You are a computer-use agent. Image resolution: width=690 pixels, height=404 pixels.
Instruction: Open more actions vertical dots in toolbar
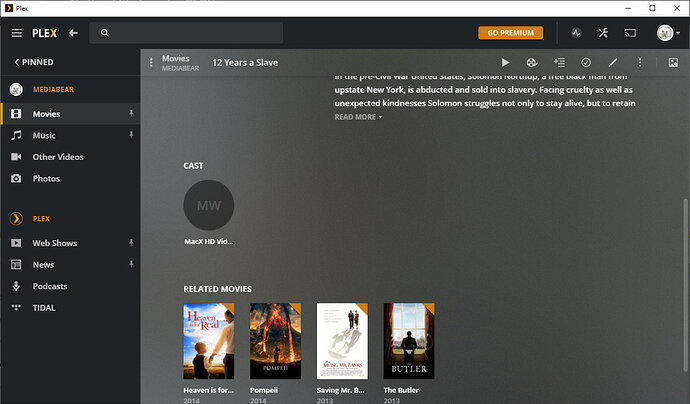click(640, 62)
